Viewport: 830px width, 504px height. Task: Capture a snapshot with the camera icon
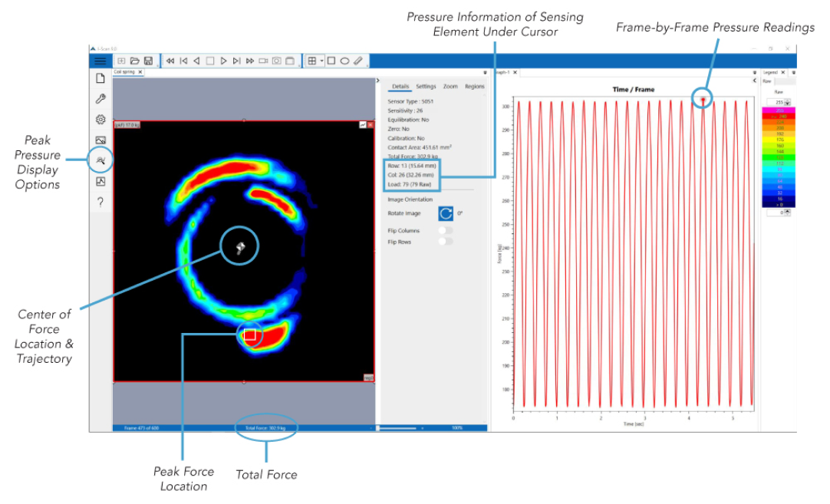[x=276, y=61]
